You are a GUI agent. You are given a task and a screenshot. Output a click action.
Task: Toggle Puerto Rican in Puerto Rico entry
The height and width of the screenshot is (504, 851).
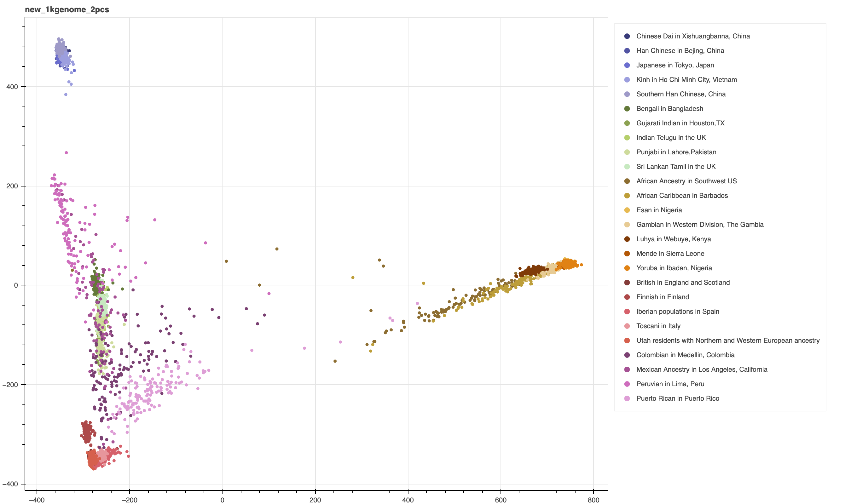(677, 398)
